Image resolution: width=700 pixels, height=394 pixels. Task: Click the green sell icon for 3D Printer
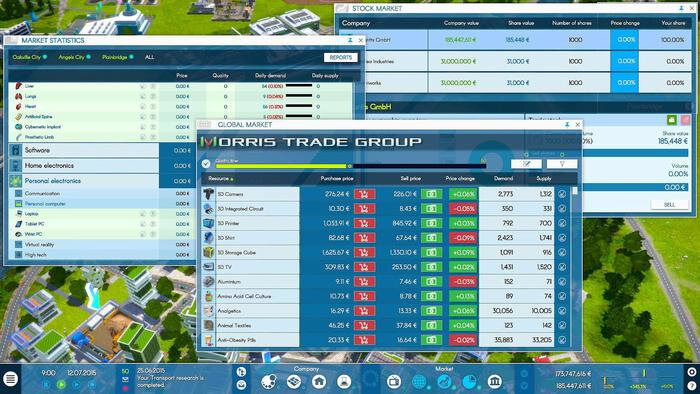[431, 223]
